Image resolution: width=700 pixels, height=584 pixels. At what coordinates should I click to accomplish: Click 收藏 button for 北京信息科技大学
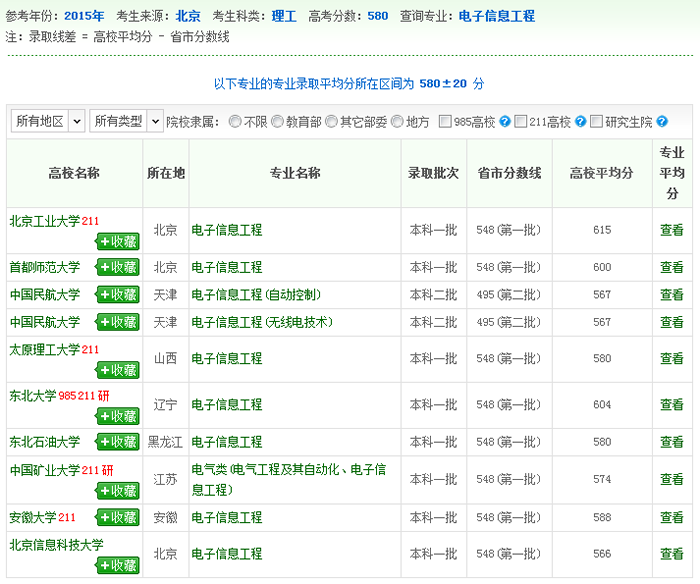pos(117,566)
